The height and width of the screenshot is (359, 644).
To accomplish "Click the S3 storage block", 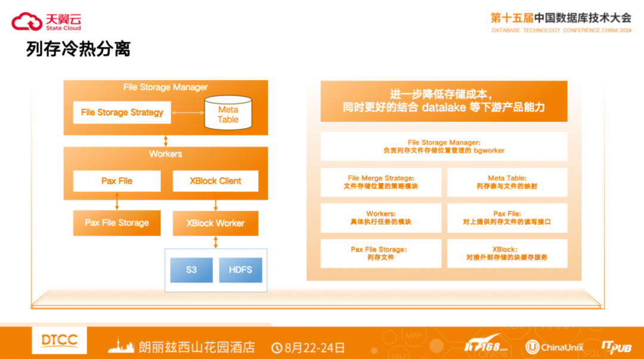I will 191,270.
